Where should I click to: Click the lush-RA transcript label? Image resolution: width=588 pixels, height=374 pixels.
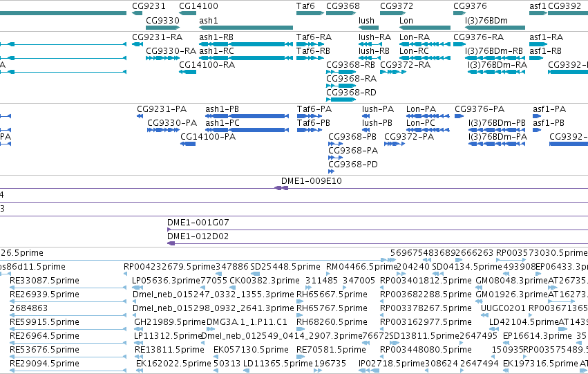374,37
